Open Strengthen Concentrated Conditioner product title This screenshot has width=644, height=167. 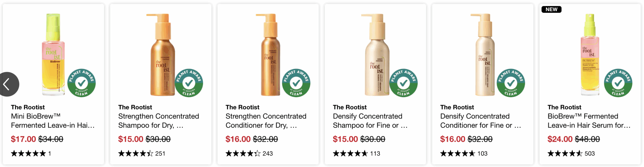[266, 121]
